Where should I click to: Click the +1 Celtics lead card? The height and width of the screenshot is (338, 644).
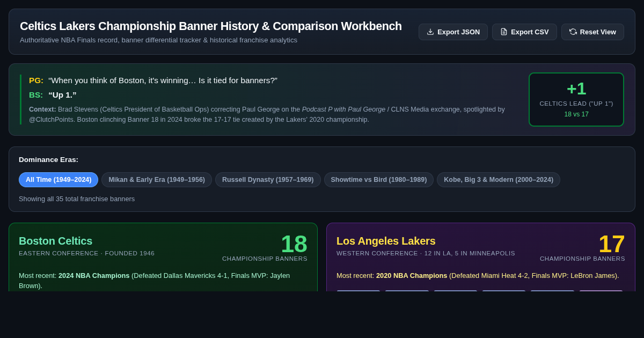576,99
